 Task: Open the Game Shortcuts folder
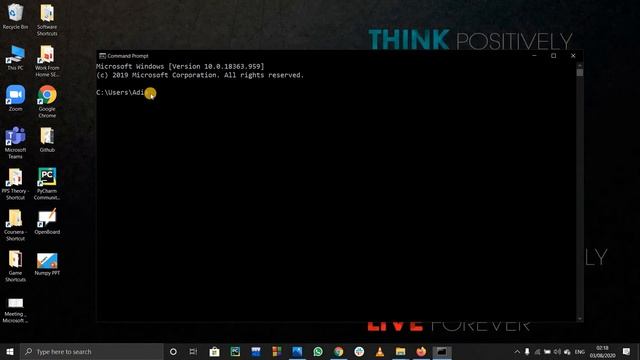(x=15, y=266)
